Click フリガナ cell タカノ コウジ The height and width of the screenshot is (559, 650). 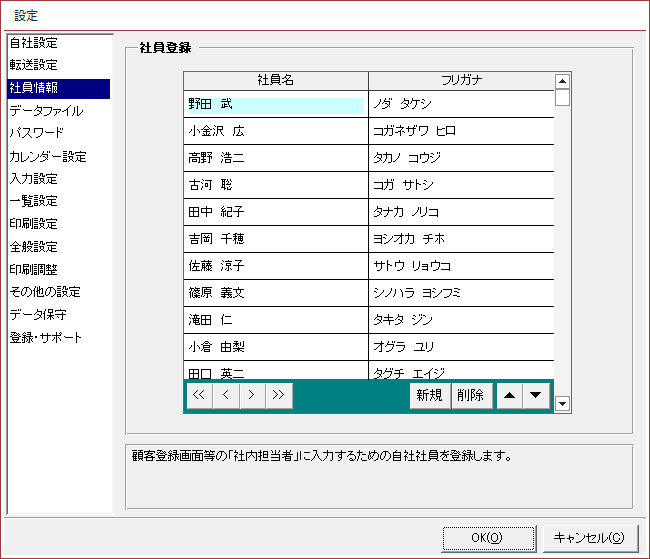coord(460,158)
